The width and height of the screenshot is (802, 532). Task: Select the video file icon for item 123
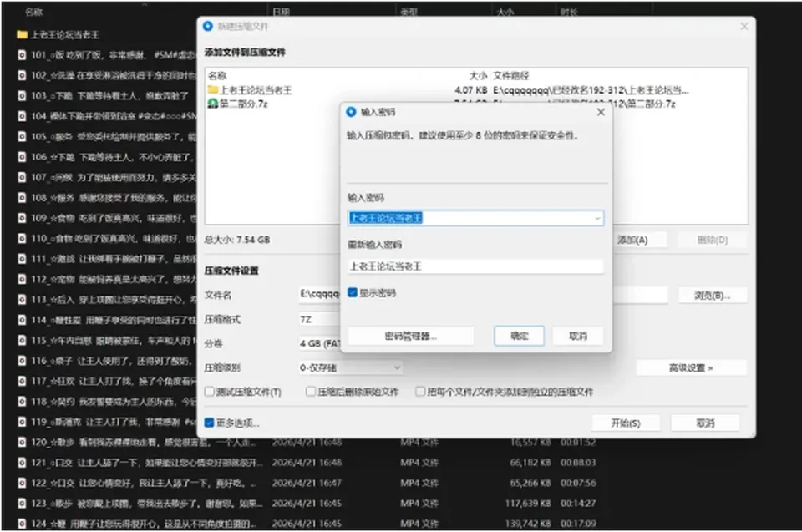22,504
